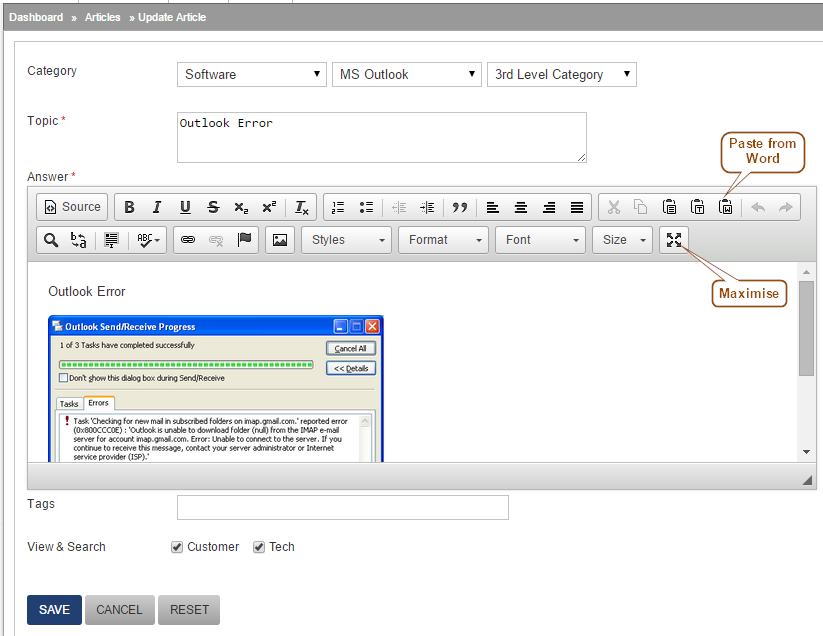
Task: Open the Font dropdown
Action: tap(540, 240)
